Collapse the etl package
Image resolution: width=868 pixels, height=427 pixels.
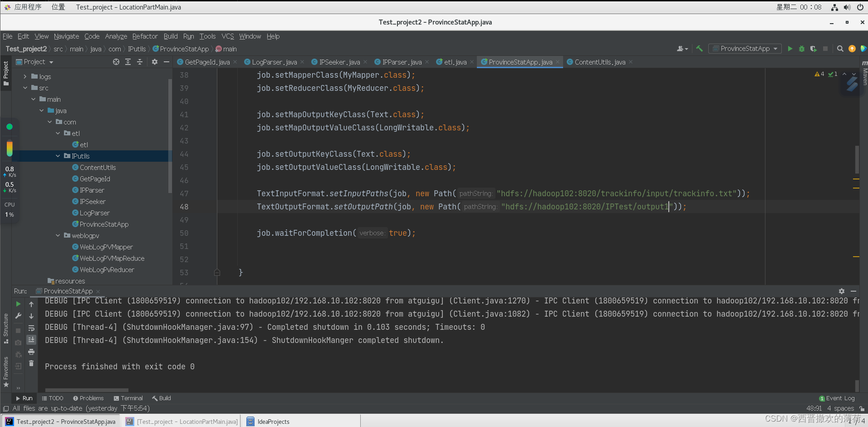(58, 134)
